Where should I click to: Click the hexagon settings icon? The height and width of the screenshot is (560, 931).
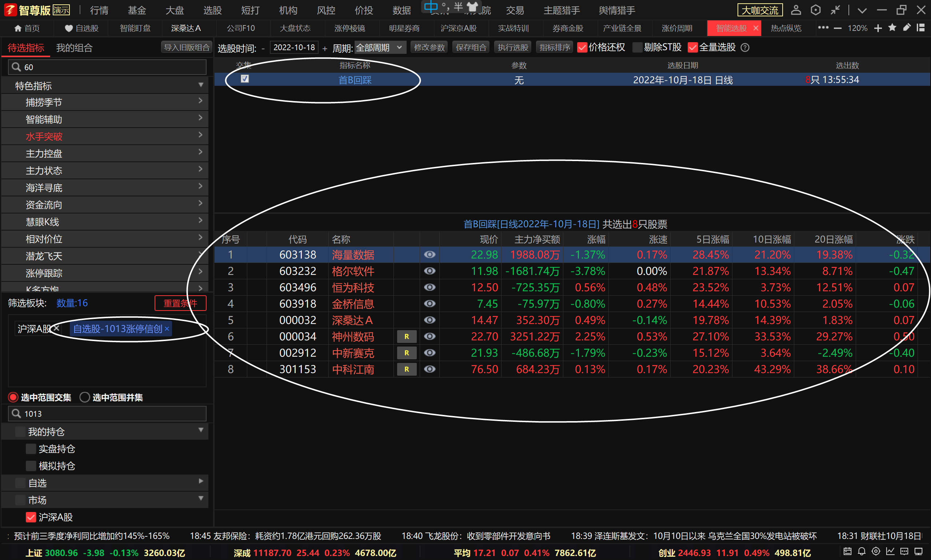[x=815, y=10]
